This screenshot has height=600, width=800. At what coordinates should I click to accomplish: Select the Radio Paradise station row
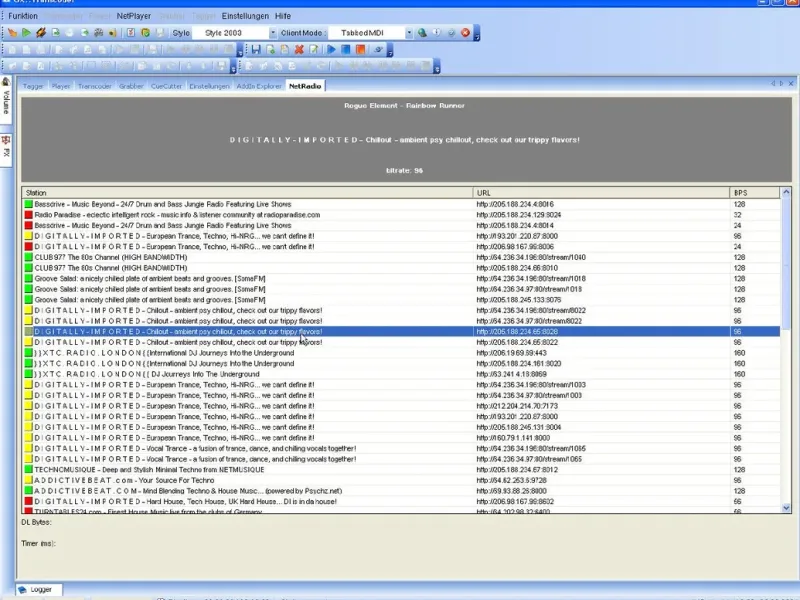pyautogui.click(x=402, y=215)
